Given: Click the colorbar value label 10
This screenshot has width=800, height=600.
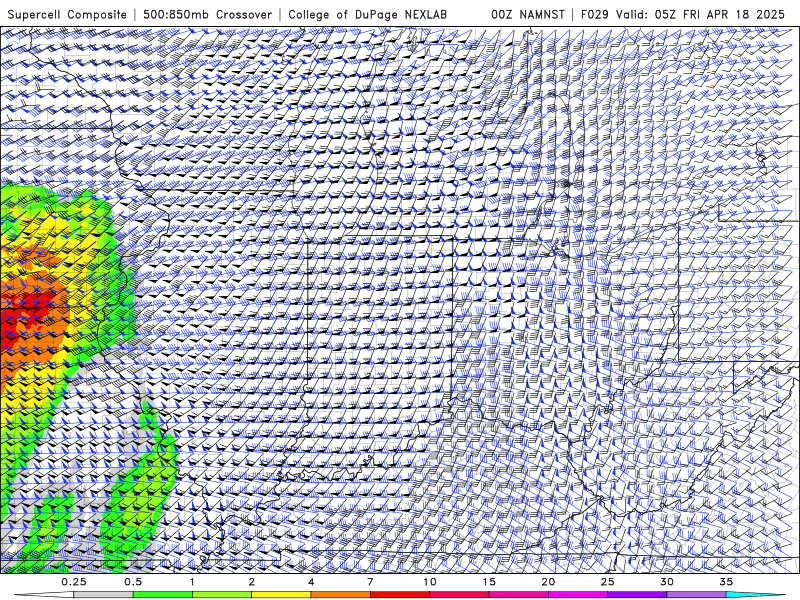Looking at the screenshot, I should (430, 582).
